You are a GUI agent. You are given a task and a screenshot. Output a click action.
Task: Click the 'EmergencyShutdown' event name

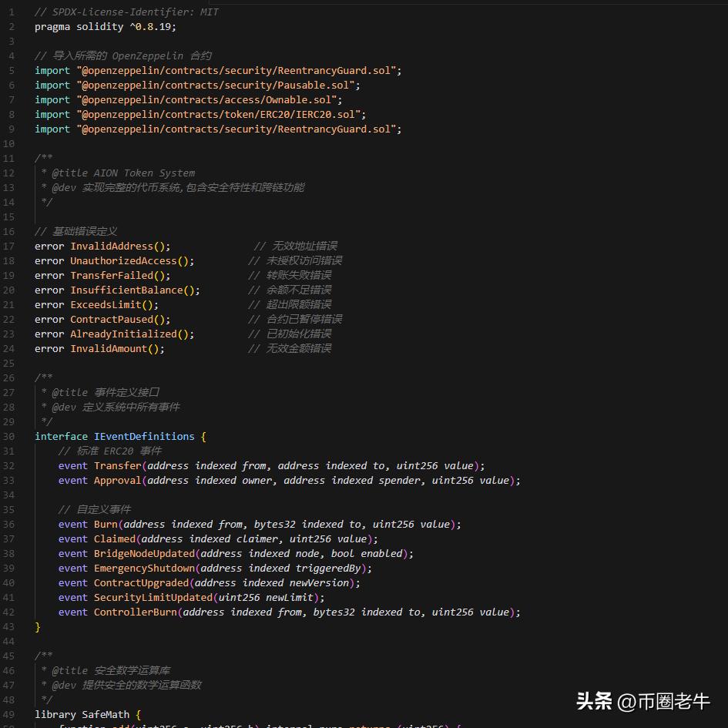point(144,569)
